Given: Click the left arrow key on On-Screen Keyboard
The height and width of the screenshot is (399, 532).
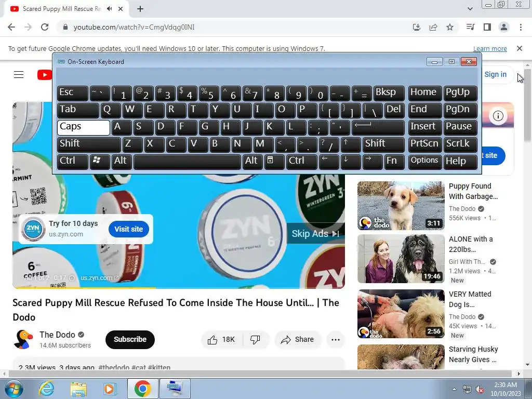Looking at the screenshot, I should coord(329,161).
